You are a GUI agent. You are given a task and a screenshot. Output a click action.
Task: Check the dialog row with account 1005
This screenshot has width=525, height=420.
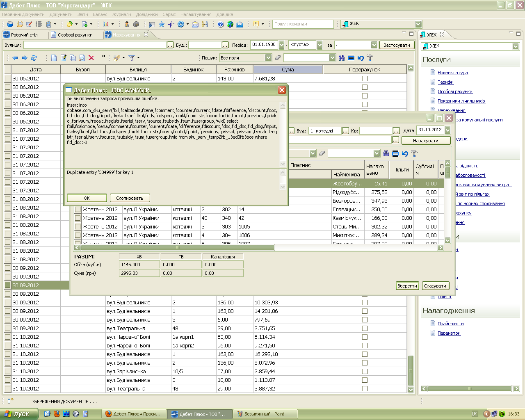(78, 226)
